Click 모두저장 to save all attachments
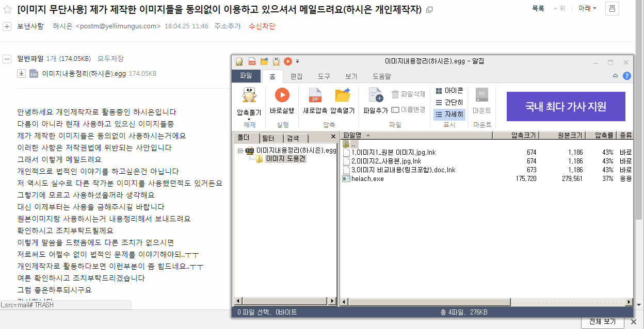Image resolution: width=644 pixels, height=329 pixels. (x=110, y=59)
